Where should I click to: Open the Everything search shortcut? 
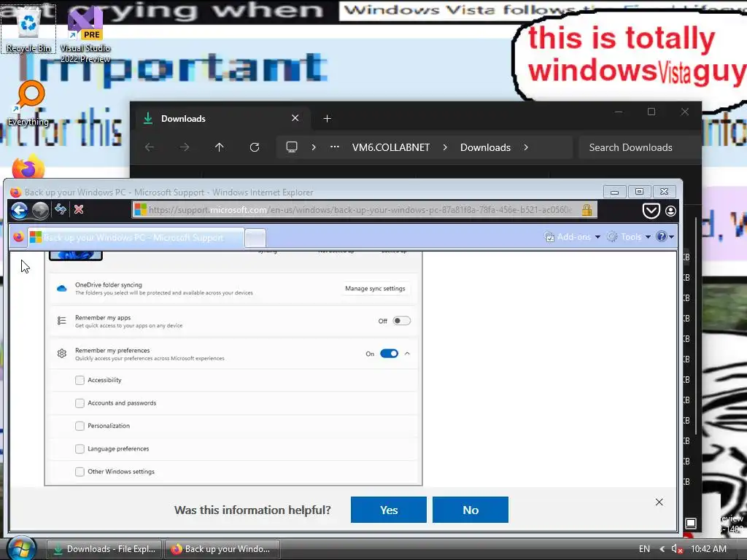28,104
